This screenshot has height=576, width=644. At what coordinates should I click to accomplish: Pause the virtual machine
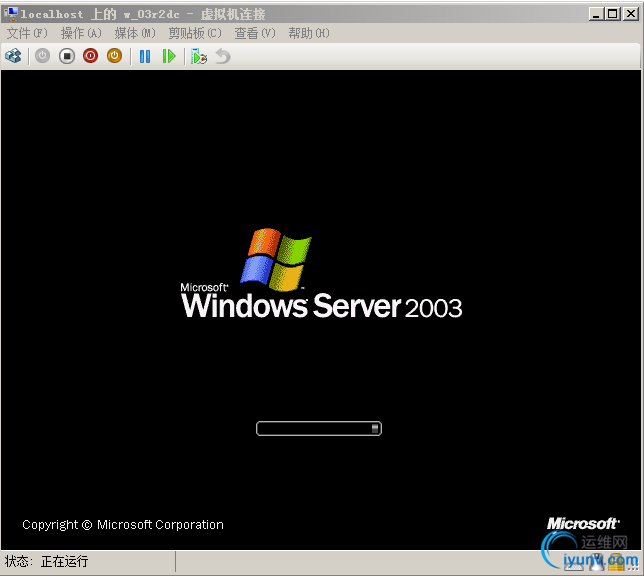pyautogui.click(x=145, y=56)
